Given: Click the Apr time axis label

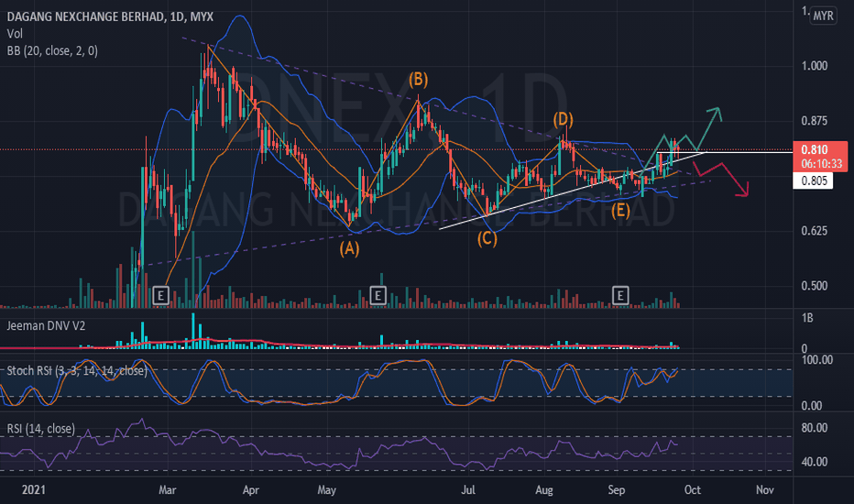Looking at the screenshot, I should (250, 490).
